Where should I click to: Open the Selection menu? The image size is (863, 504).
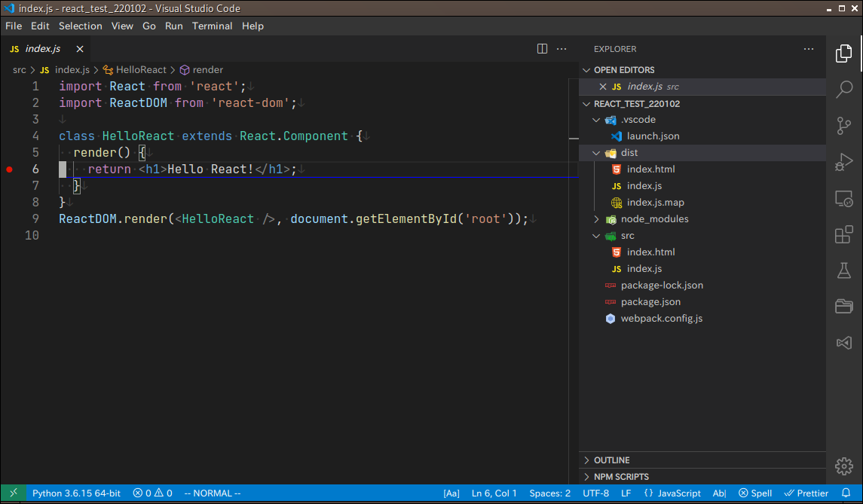(81, 26)
